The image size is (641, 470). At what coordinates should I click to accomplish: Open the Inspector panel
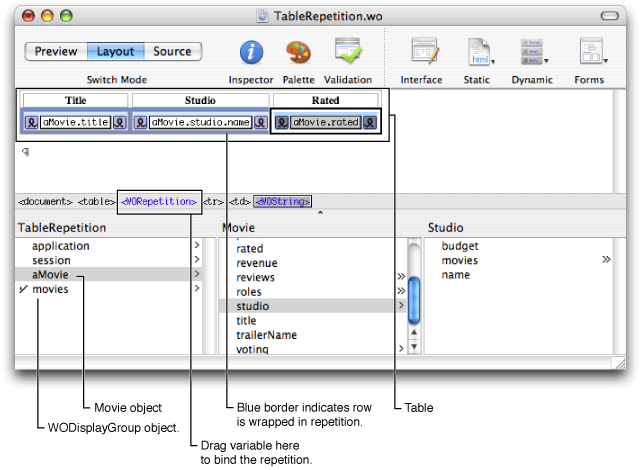(253, 53)
